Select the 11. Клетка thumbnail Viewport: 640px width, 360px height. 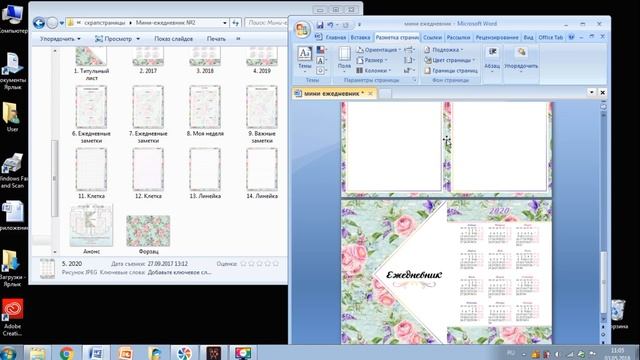click(x=91, y=173)
